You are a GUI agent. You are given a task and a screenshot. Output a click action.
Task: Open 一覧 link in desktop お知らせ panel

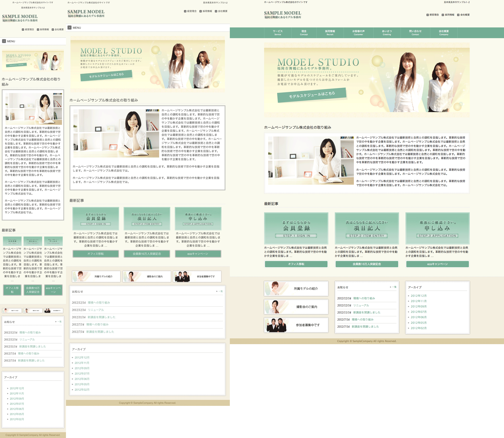(394, 287)
